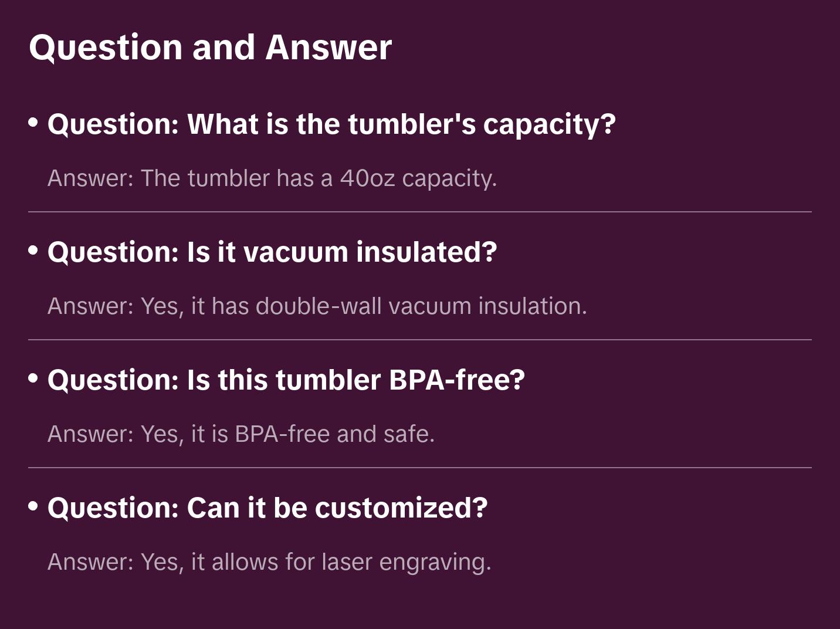Click the "BPA-free and safe" answer
This screenshot has height=629, width=840.
(241, 434)
